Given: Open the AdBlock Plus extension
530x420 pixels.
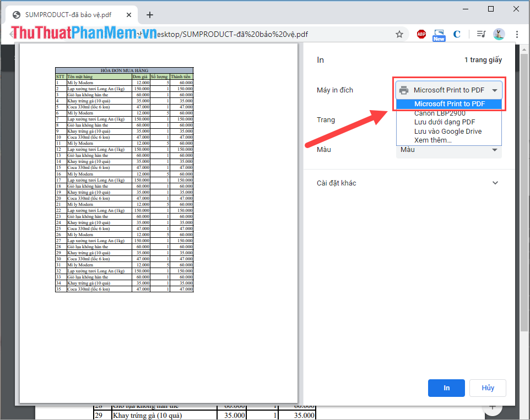Looking at the screenshot, I should point(421,34).
